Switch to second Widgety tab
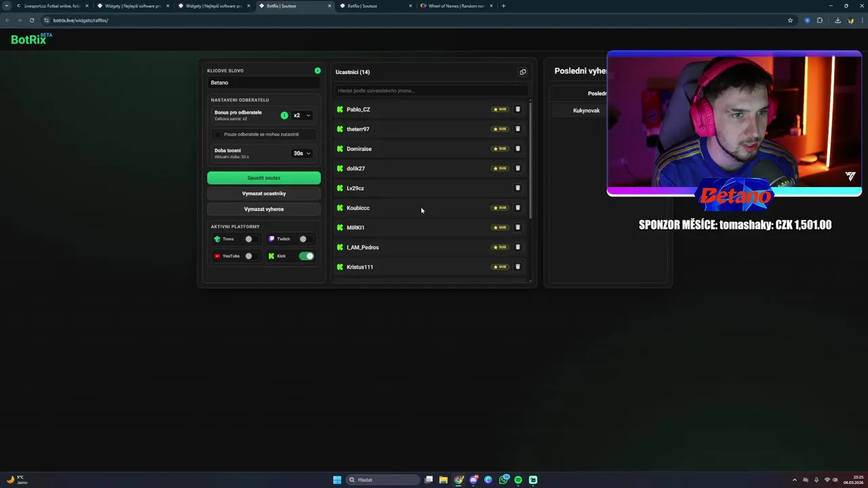 [x=213, y=5]
